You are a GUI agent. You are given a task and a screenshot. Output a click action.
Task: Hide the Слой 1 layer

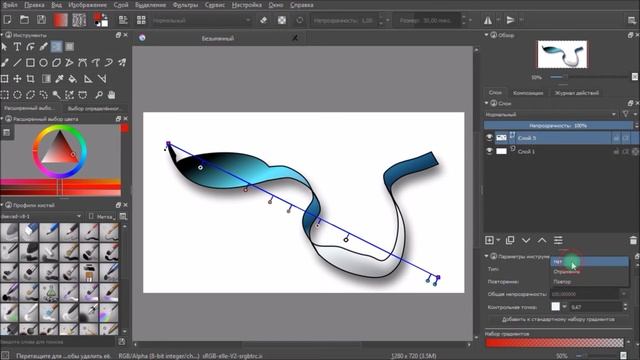point(489,151)
